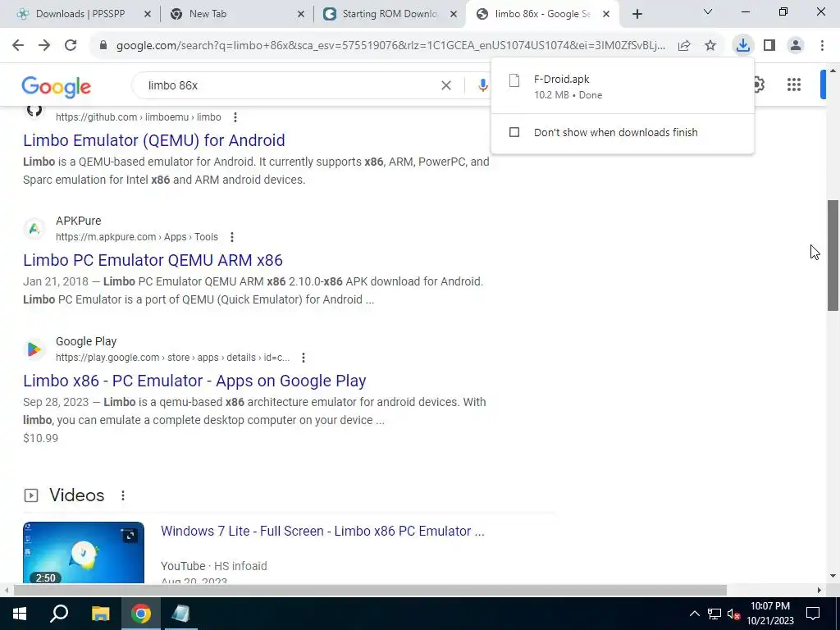Open Windows 7 Lite video link
The image size is (840, 630).
tap(322, 531)
